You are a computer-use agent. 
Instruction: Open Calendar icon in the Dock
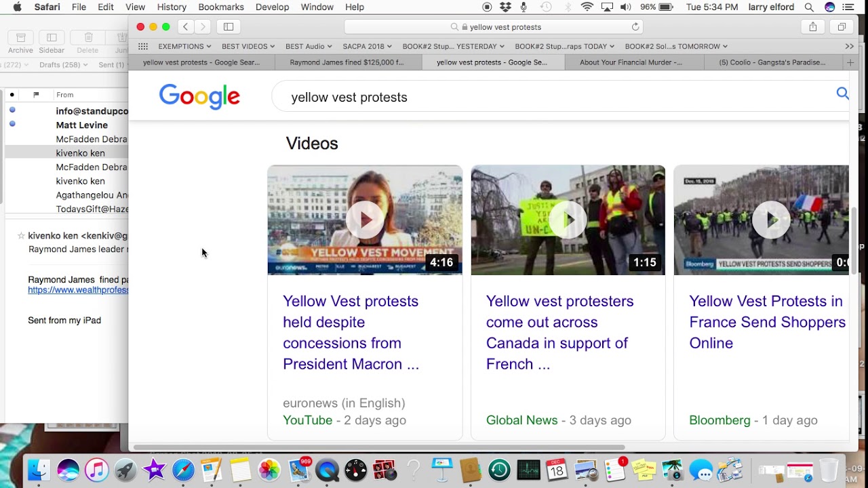pos(557,470)
